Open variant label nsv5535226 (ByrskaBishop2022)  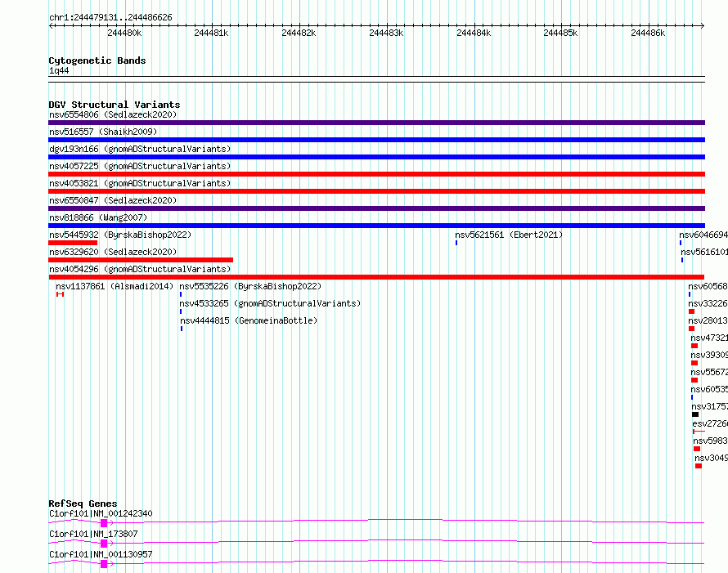pos(250,286)
